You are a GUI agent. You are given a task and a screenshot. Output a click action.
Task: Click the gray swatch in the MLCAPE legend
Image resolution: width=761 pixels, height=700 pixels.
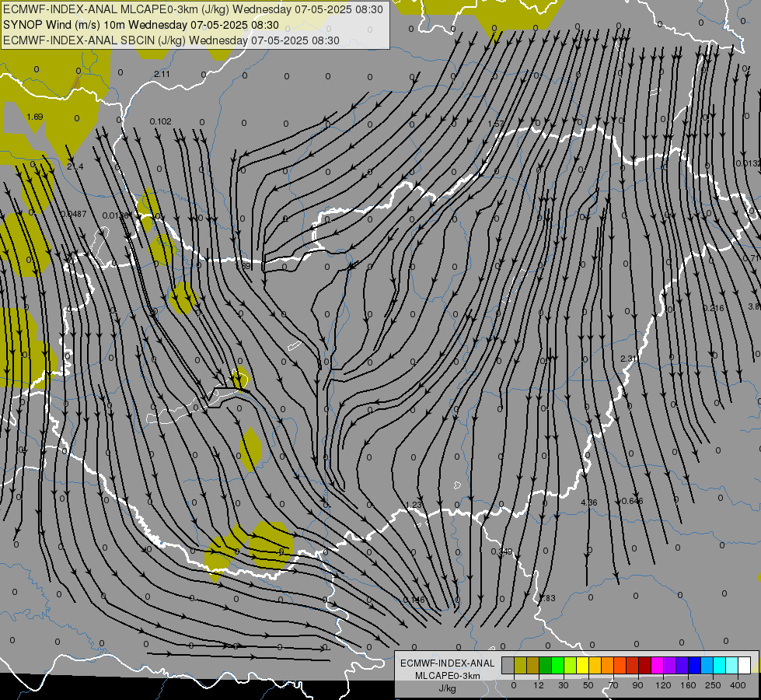[x=508, y=665]
